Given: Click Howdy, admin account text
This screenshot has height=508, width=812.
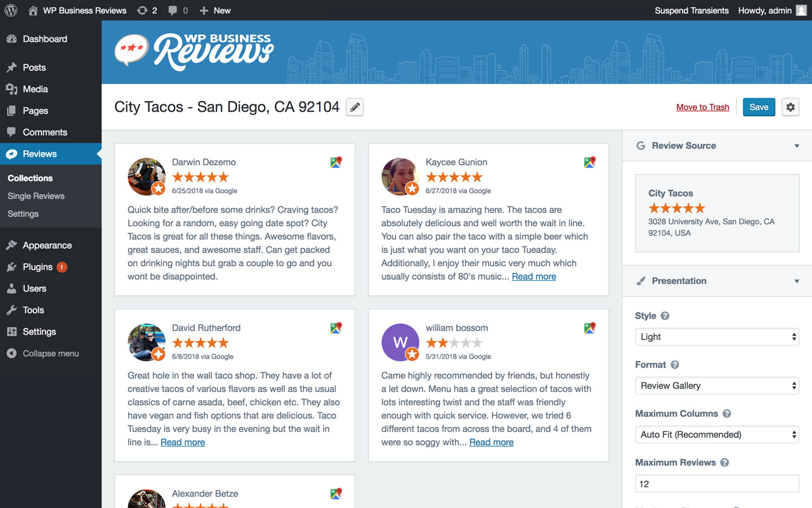Looking at the screenshot, I should (x=765, y=11).
